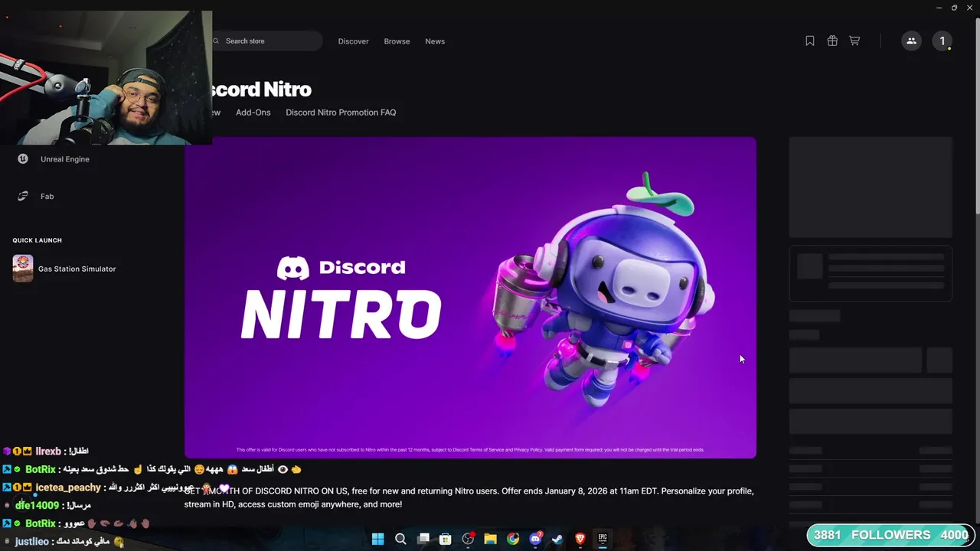Viewport: 980px width, 551px height.
Task: Open the gift redeem icon
Action: coord(832,41)
